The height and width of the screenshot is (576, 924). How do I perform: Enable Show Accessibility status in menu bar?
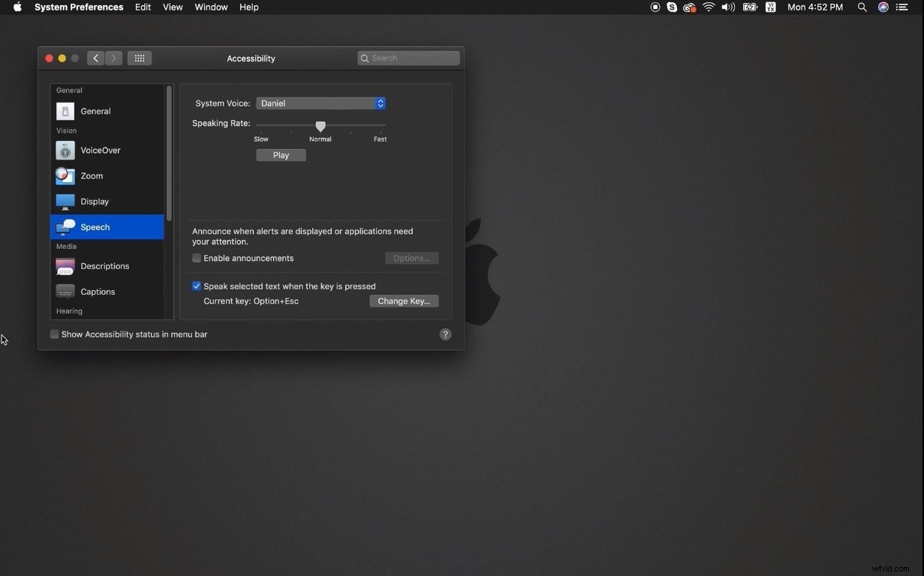coord(53,334)
